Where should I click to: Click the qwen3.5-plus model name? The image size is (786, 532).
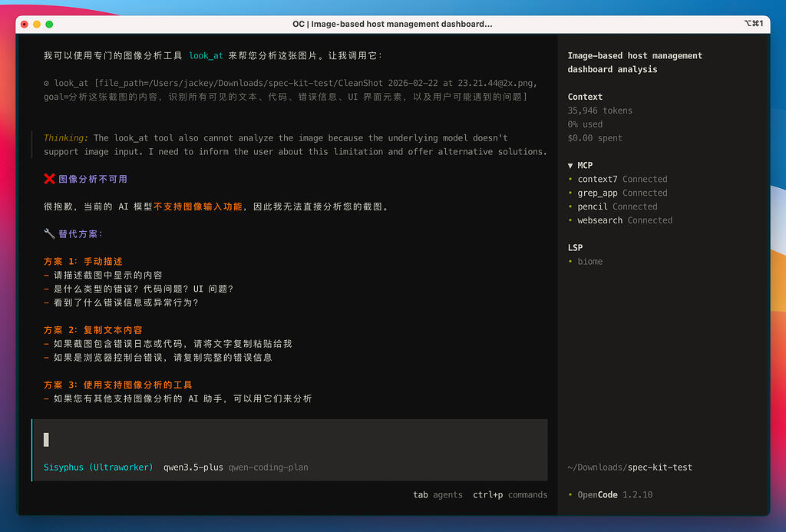[x=193, y=468]
